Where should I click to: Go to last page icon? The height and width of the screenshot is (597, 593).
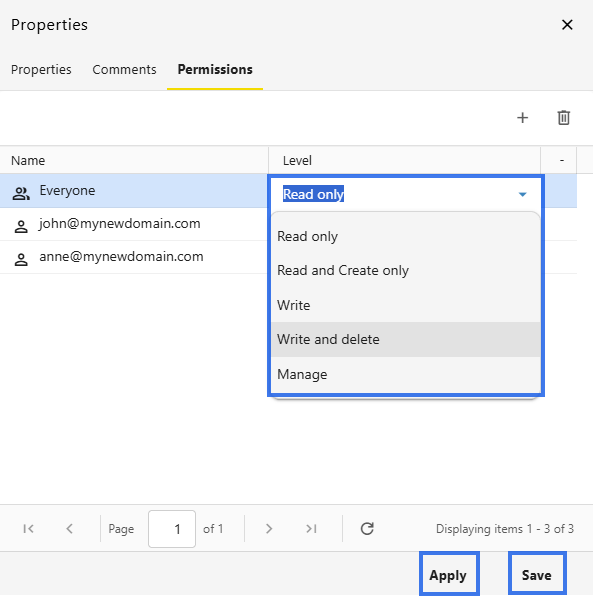[x=311, y=529]
